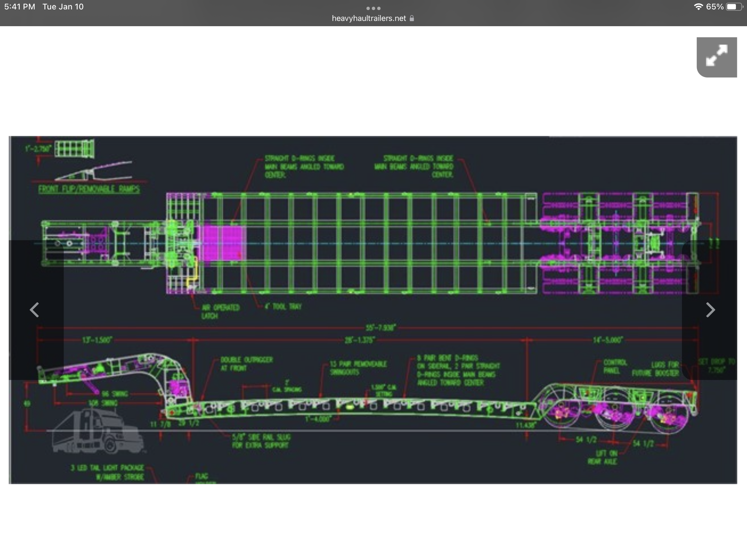Tap the 15 PAIR REMOVEABLE SWINGOUTS annotation
Image resolution: width=747 pixels, height=560 pixels.
pos(358,368)
